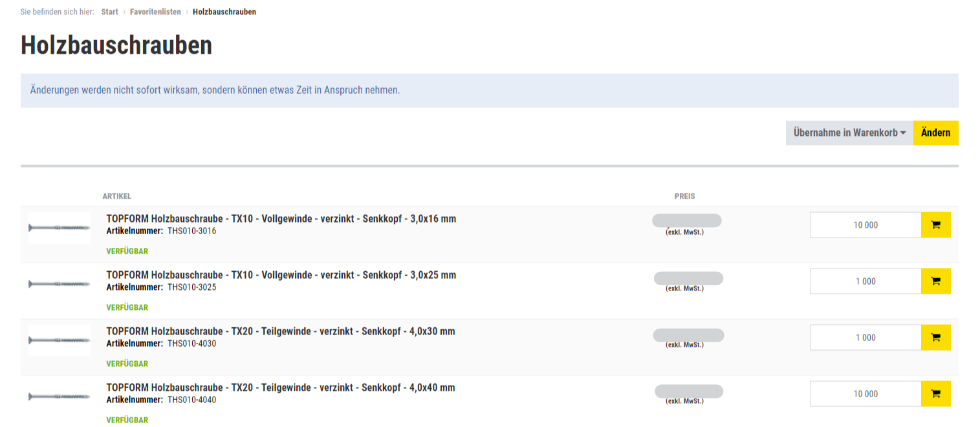The image size is (980, 427).
Task: Open the 4,0x30 mm screw thumbnail image
Action: 60,340
